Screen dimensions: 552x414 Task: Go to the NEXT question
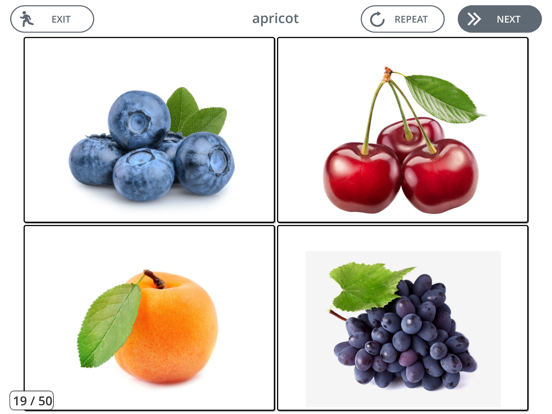coord(500,19)
